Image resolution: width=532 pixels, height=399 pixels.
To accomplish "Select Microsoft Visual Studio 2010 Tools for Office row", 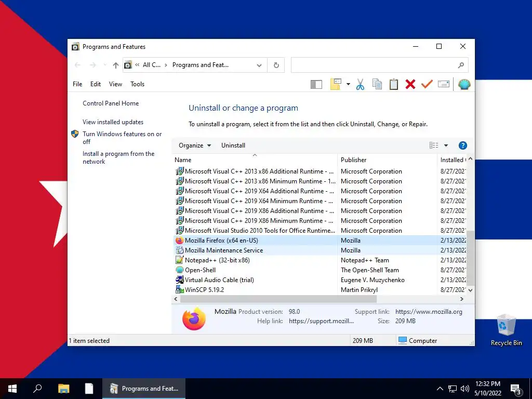I will coord(320,231).
